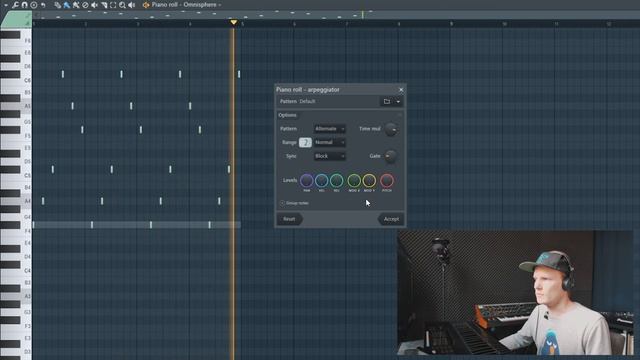This screenshot has height=360, width=640.
Task: Click the piano roll icon beside title
Action: pos(146,5)
